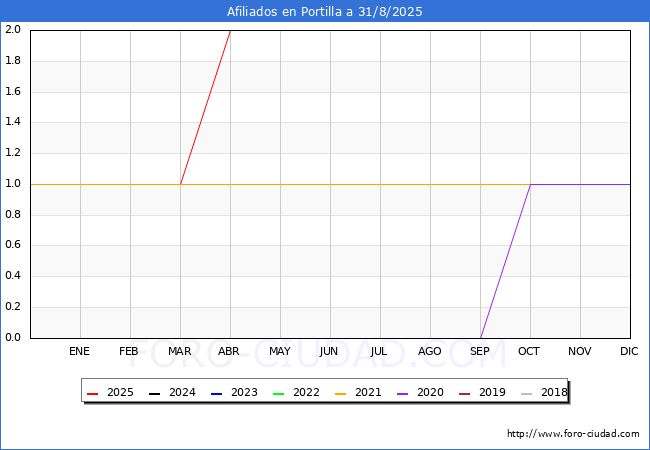The width and height of the screenshot is (650, 450).
Task: Click the 0.8 y-axis value
Action: 13,215
